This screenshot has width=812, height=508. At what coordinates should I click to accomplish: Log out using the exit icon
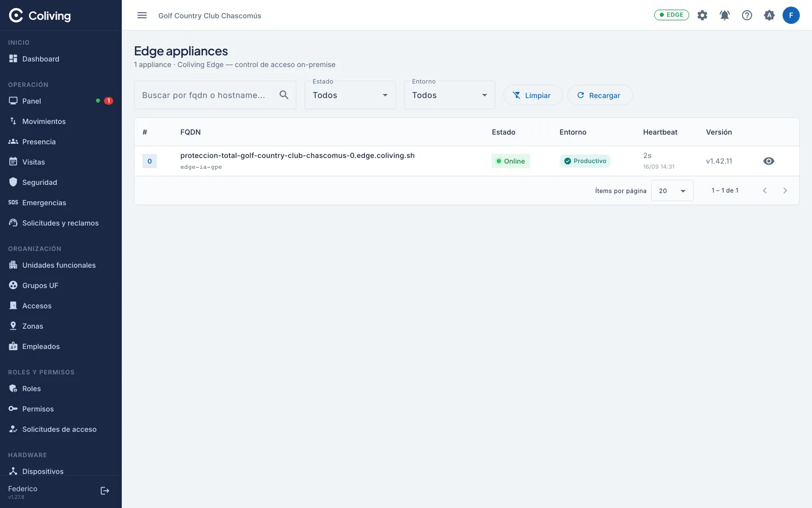coord(105,491)
